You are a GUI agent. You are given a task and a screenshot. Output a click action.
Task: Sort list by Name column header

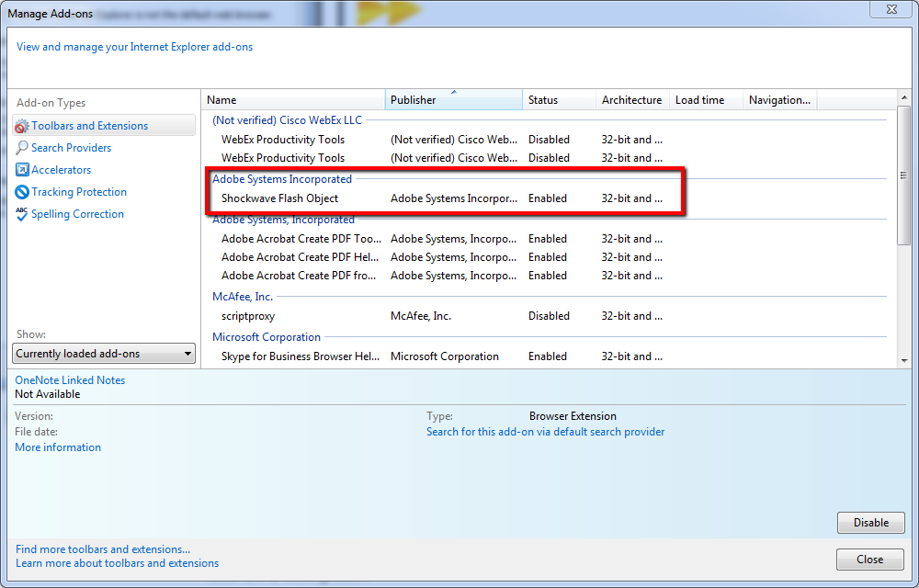[x=293, y=100]
